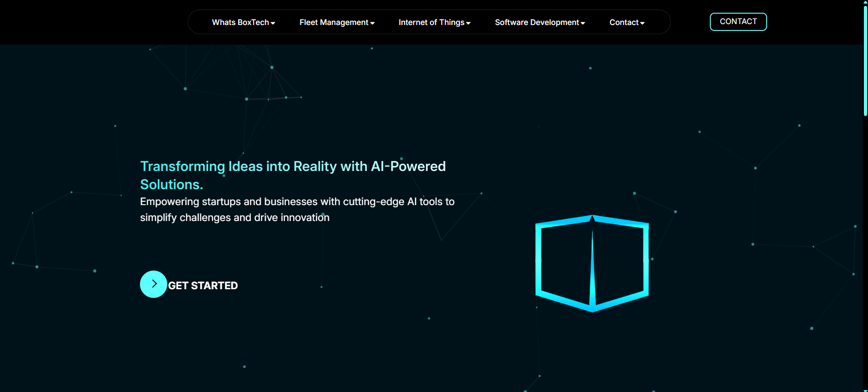Click the caret next to Fleet Management
This screenshot has height=392, width=868.
(x=372, y=23)
